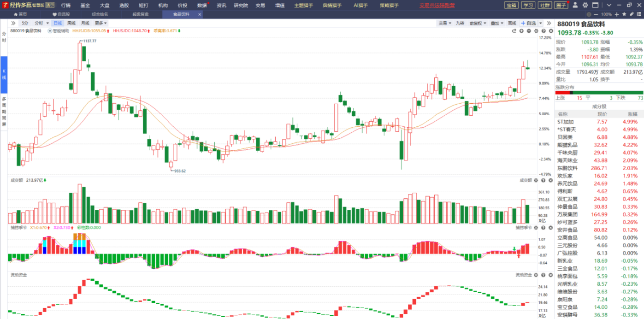Open 流动资金 panel settings gear
The width and height of the screenshot is (644, 319).
click(x=536, y=275)
